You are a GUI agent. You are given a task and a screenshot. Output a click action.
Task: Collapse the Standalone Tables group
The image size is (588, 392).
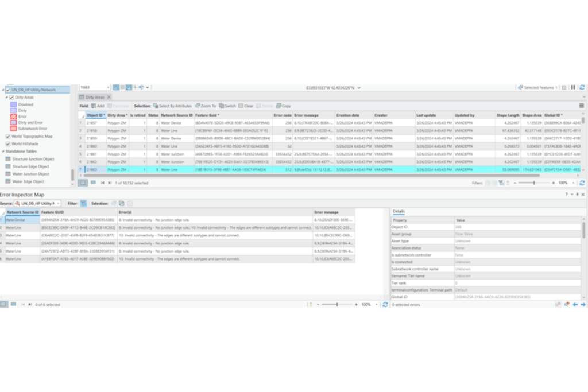(x=2, y=151)
